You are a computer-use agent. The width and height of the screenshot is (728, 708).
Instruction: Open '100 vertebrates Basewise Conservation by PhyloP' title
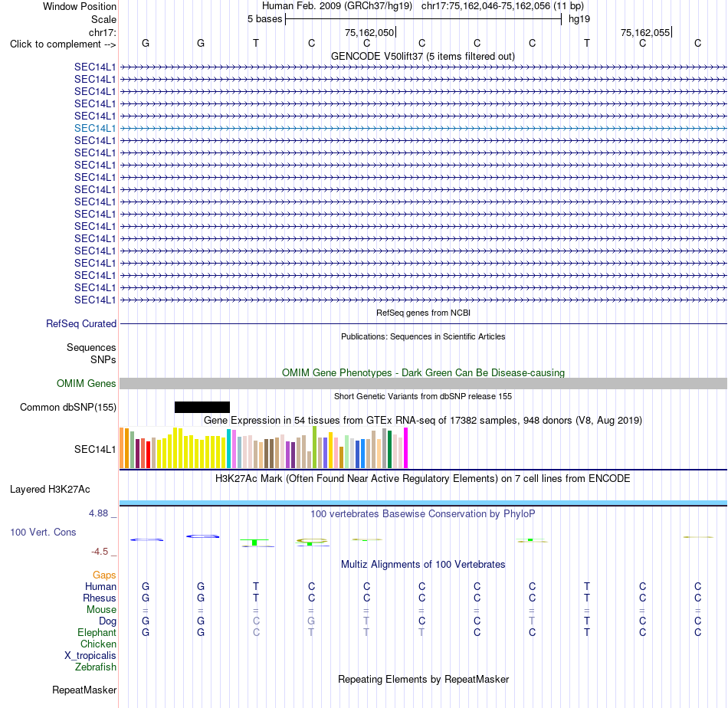tap(423, 514)
